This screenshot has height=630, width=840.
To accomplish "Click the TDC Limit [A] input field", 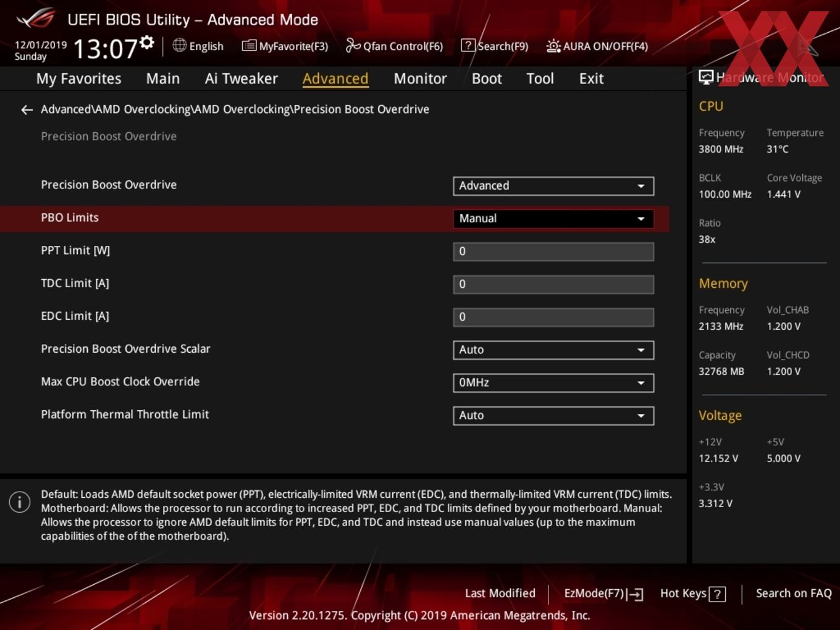I will tap(553, 284).
